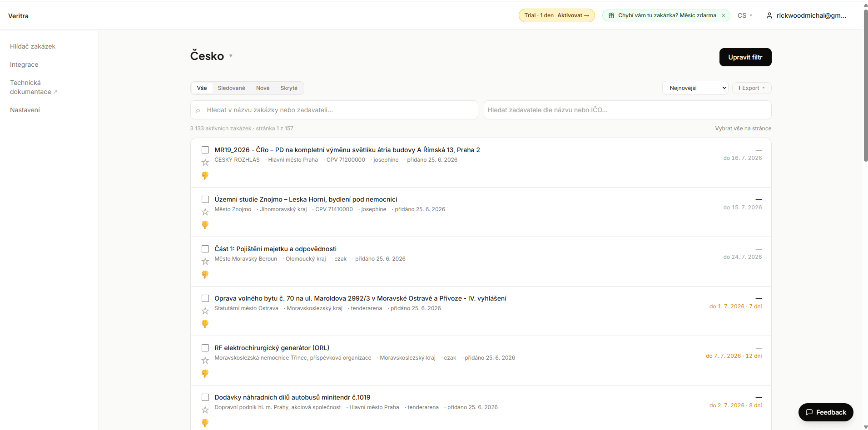Click the Upravit filtr button

tap(745, 57)
